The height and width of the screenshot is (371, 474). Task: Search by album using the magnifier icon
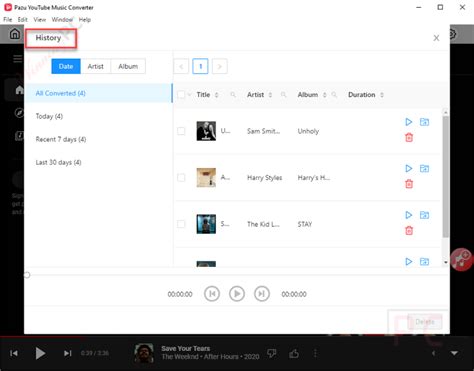[x=334, y=95]
